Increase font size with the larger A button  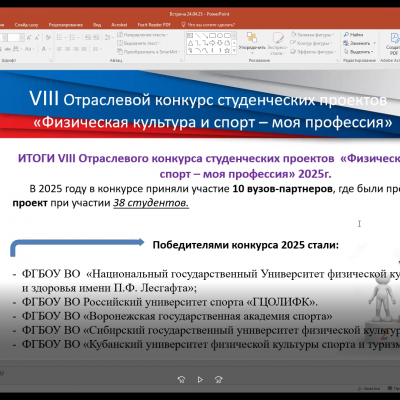pos(29,37)
